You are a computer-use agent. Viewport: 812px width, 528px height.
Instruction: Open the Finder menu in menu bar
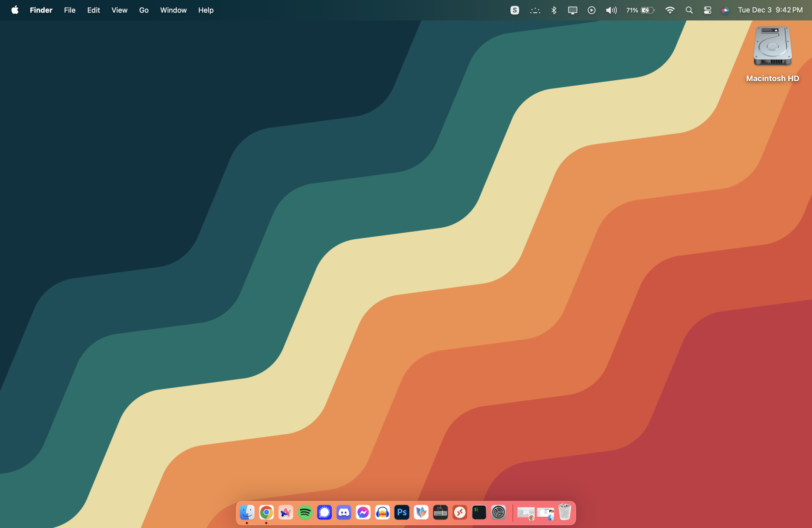[41, 10]
